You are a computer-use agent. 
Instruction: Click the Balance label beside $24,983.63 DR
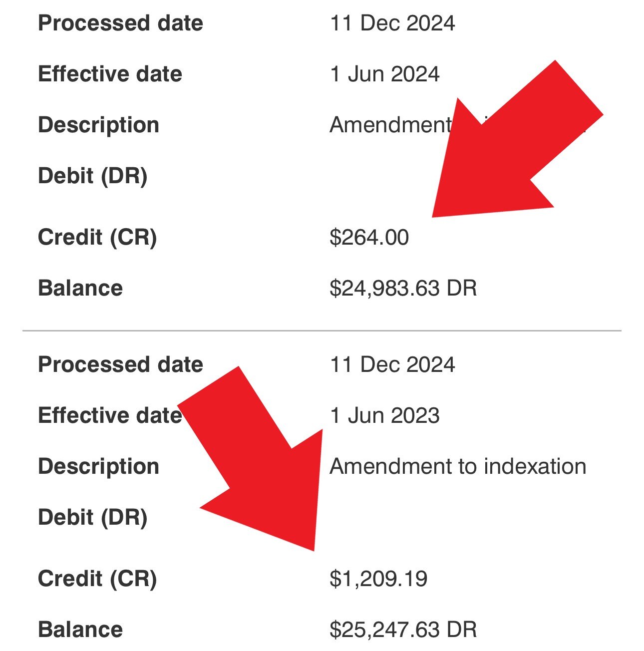pos(80,288)
